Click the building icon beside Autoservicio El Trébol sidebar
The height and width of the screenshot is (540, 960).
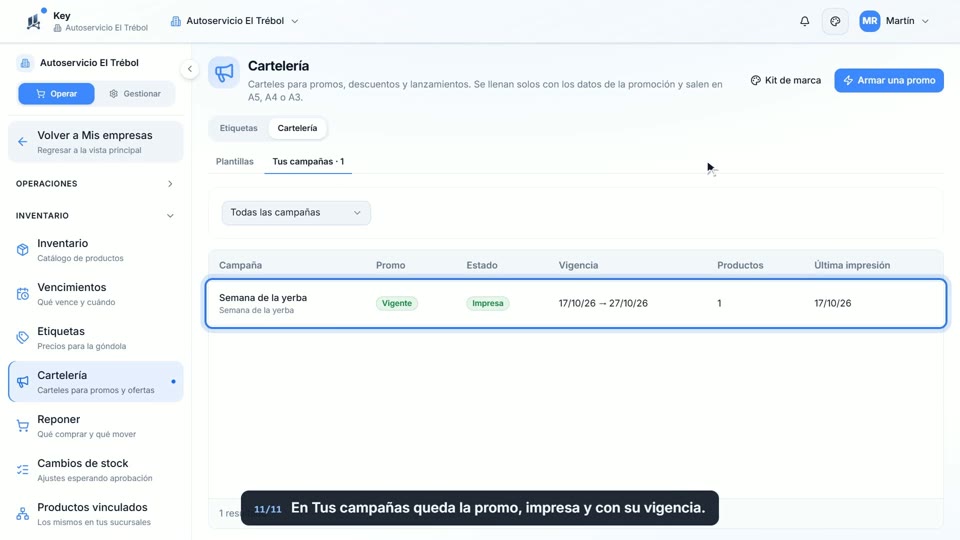pos(24,62)
